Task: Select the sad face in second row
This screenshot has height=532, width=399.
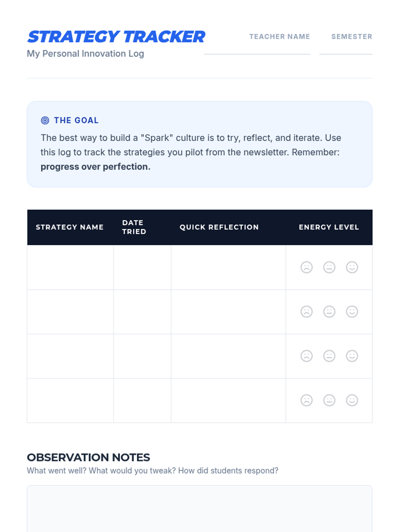Action: pyautogui.click(x=307, y=312)
